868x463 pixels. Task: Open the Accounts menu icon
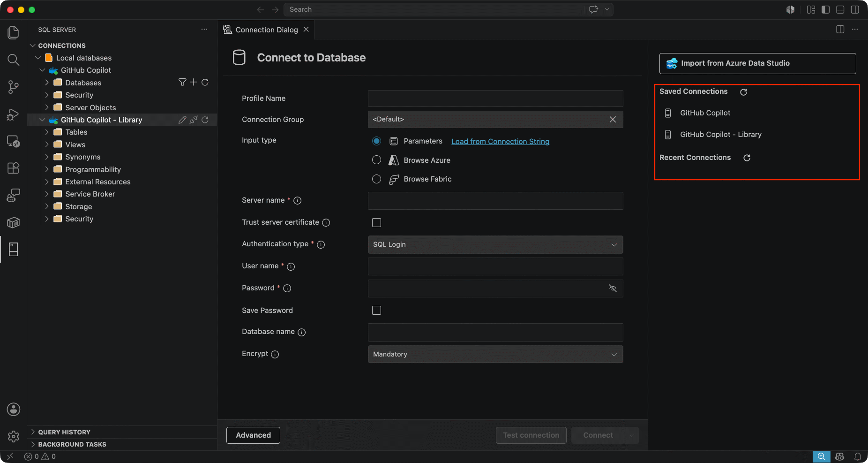pos(14,410)
